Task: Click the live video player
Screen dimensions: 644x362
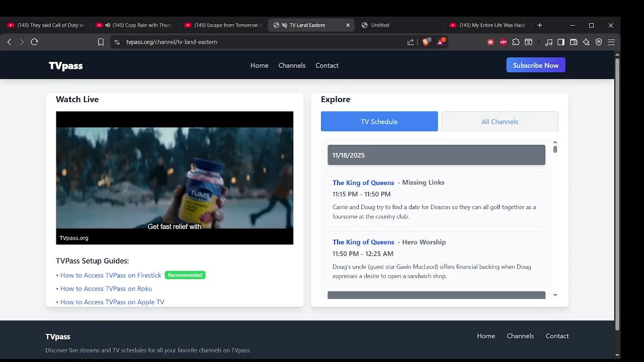Action: (175, 178)
